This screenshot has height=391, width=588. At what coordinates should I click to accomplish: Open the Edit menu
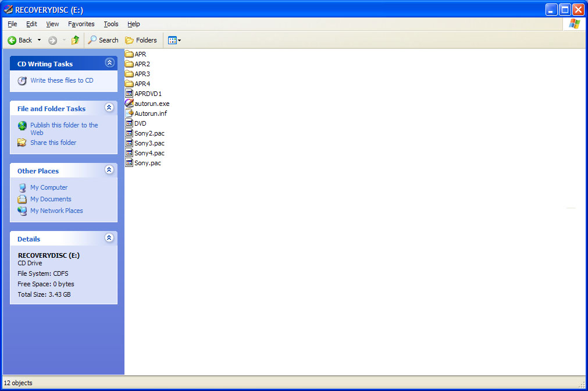coord(31,24)
